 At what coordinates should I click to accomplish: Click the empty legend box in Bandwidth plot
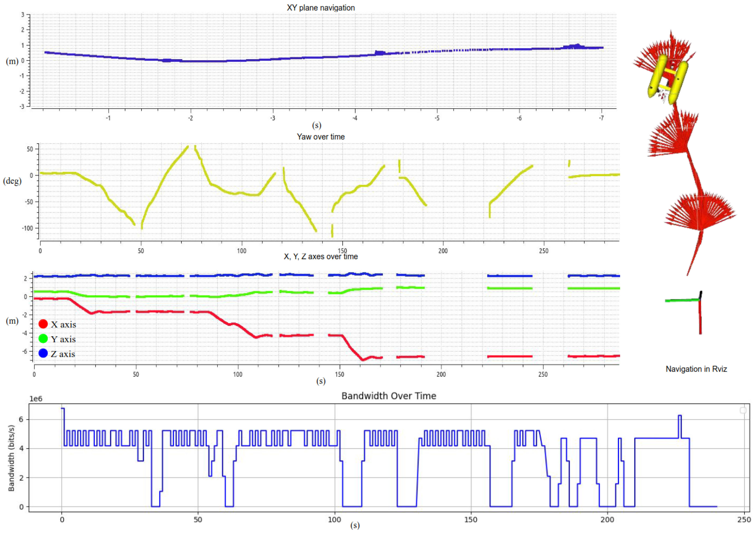(743, 410)
